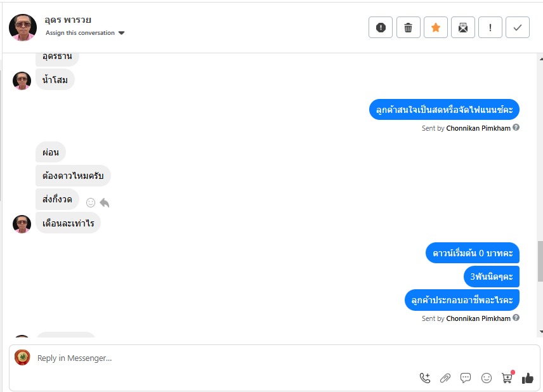This screenshot has height=392, width=543.
Task: Flag conversation with exclamation mark icon
Action: (x=490, y=27)
